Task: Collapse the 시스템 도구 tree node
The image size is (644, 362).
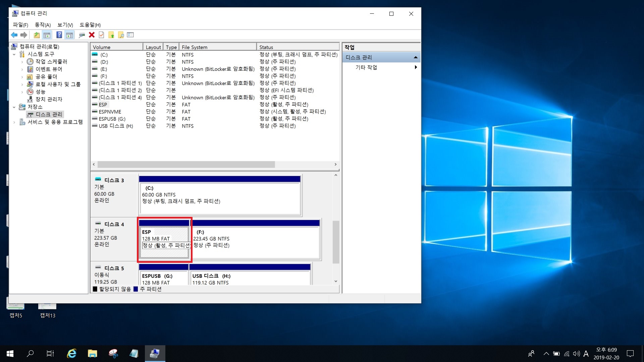Action: [x=14, y=54]
